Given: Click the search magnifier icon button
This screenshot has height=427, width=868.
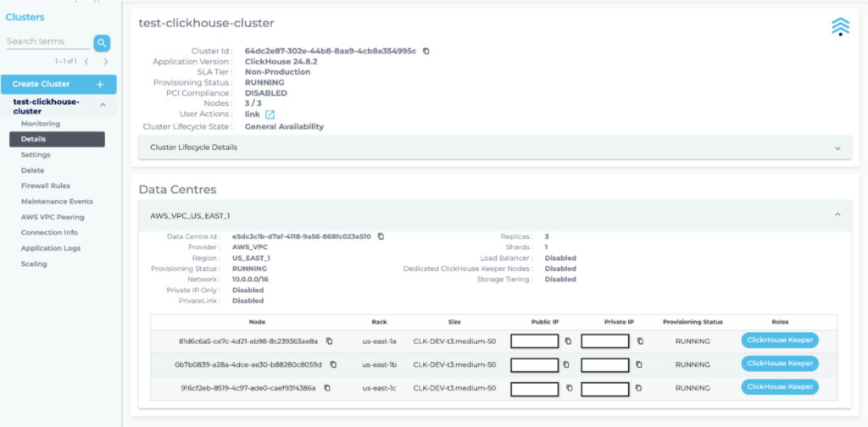Looking at the screenshot, I should [102, 42].
